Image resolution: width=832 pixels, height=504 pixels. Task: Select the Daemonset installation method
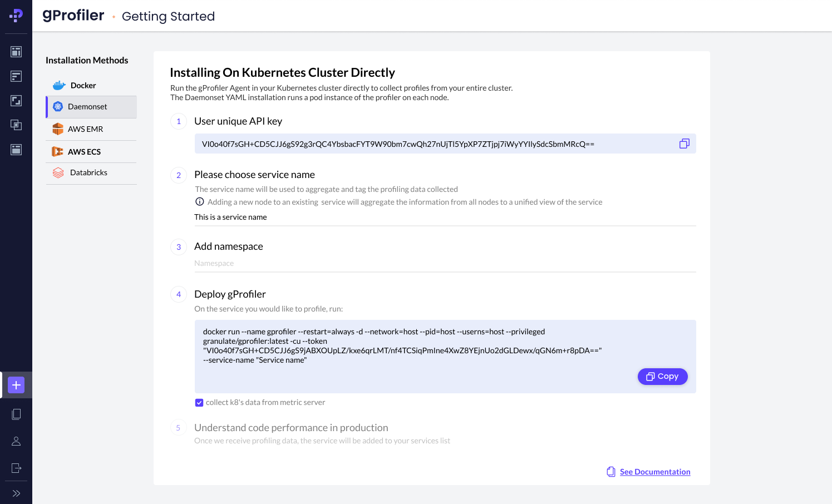coord(87,107)
